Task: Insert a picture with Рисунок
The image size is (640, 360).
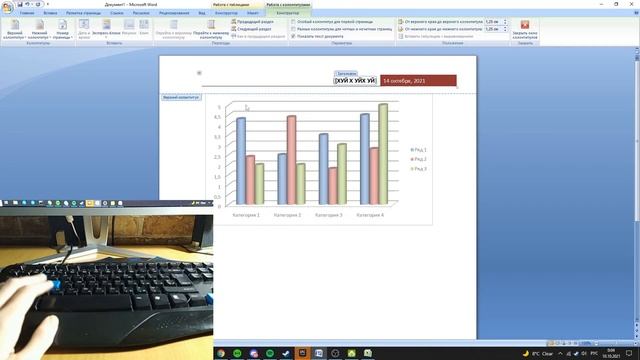Action: click(129, 28)
